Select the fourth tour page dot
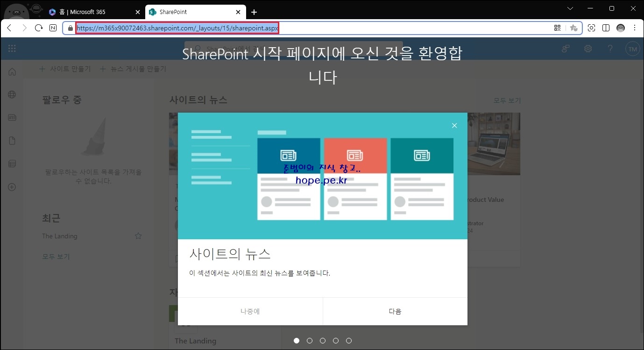Screen dimensions: 644x350 (336, 341)
